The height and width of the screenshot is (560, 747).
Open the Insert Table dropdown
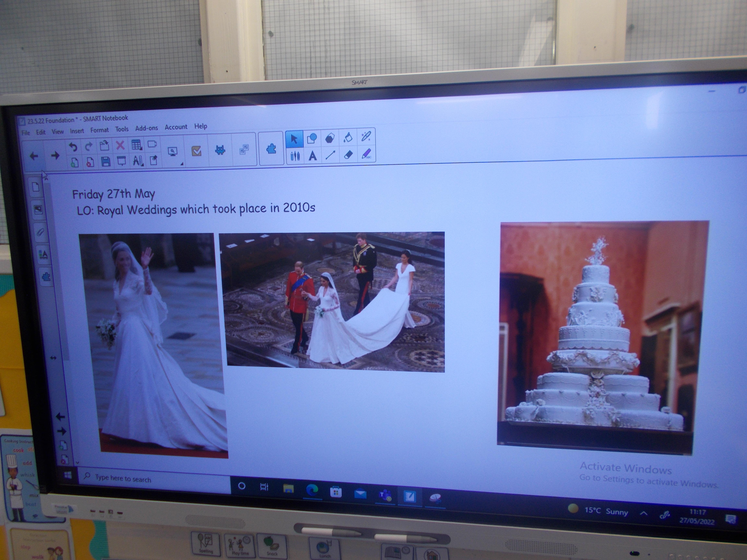coord(136,145)
